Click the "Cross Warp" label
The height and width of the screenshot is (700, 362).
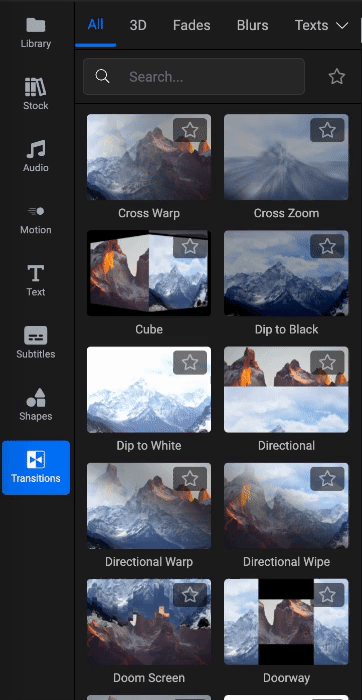(149, 213)
